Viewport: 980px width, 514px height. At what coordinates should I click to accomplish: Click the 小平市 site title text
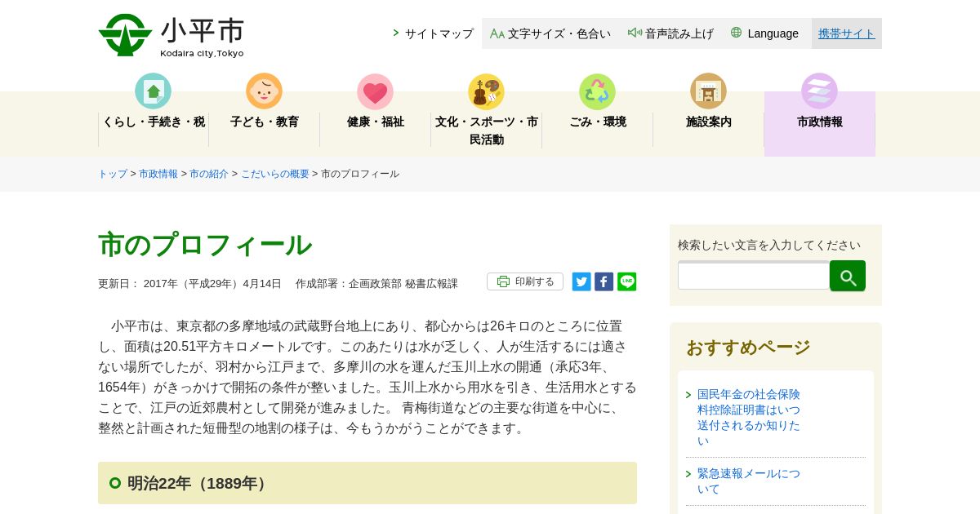[202, 31]
